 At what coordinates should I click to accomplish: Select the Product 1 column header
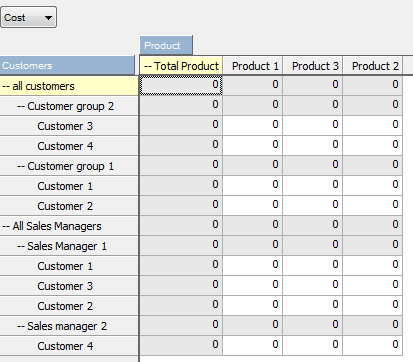[253, 66]
